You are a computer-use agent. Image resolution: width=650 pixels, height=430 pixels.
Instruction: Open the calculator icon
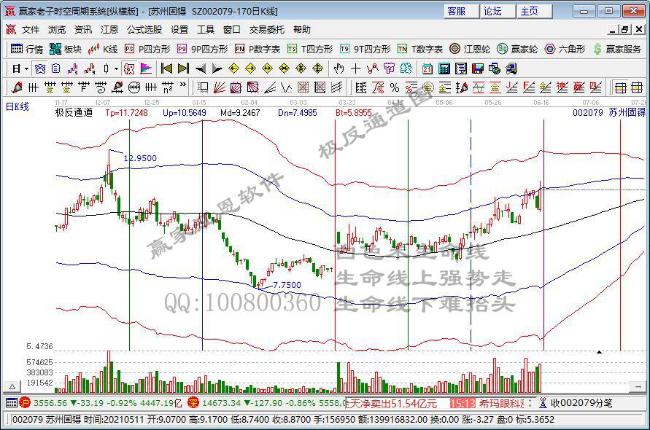(x=444, y=69)
